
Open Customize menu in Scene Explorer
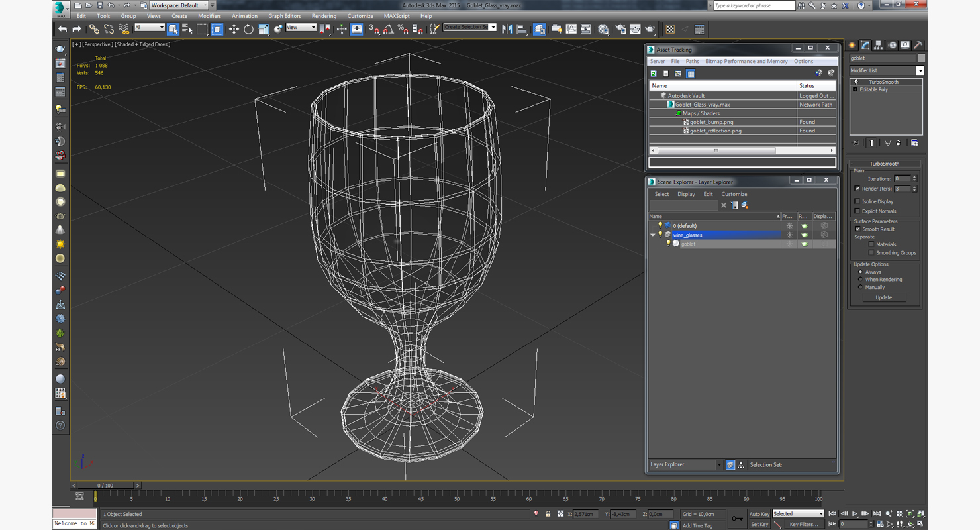pyautogui.click(x=734, y=195)
